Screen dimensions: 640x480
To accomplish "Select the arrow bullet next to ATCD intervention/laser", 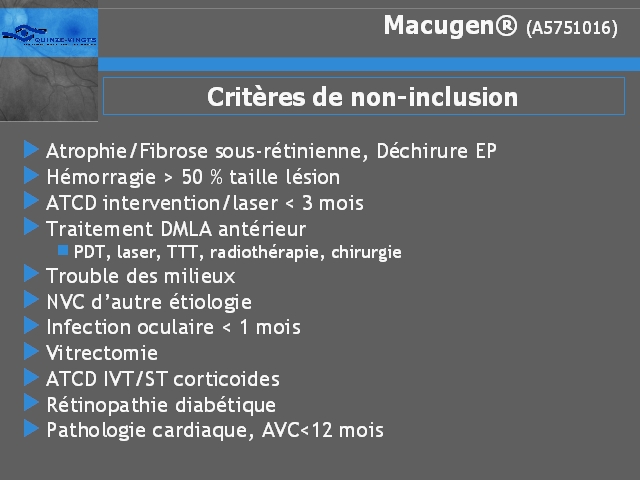I will 31,201.
